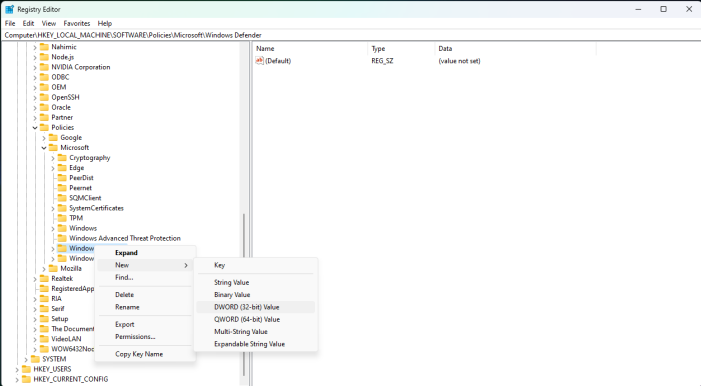This screenshot has width=701, height=386.
Task: Click the TPM folder icon
Action: coord(62,218)
